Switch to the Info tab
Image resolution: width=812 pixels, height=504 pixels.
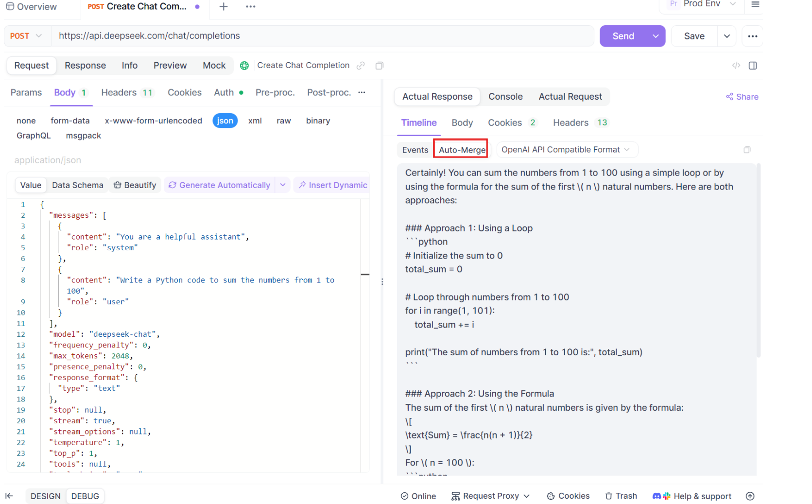click(130, 66)
